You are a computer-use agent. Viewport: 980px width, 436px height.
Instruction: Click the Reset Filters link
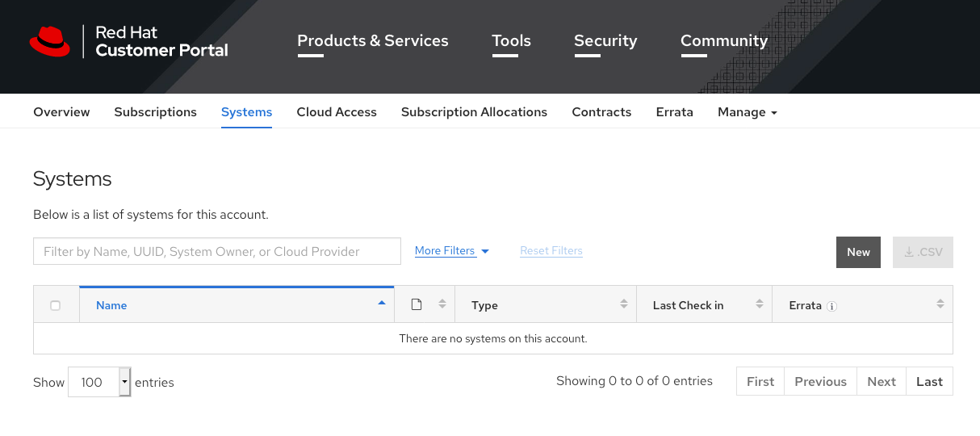coord(551,251)
